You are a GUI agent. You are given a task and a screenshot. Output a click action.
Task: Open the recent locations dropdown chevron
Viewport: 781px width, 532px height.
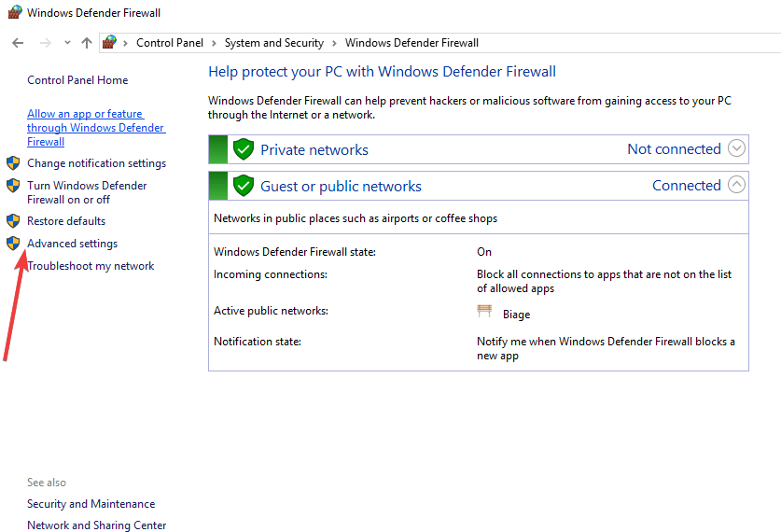[67, 43]
